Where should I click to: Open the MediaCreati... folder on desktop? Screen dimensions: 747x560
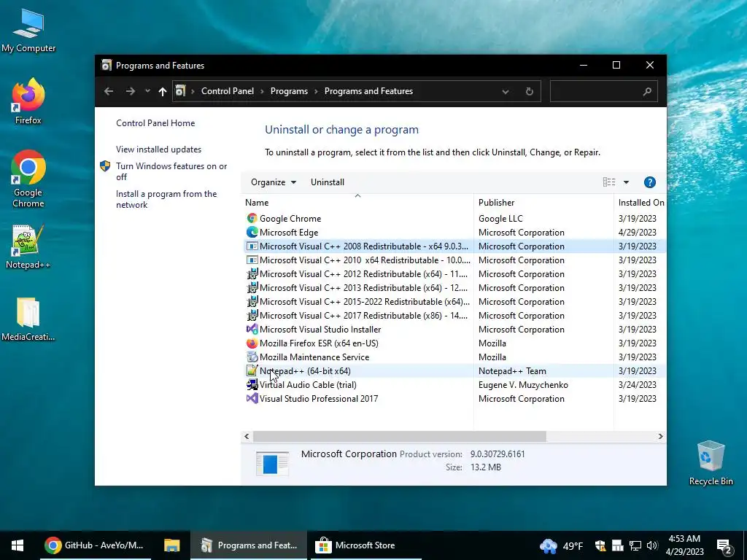point(28,319)
